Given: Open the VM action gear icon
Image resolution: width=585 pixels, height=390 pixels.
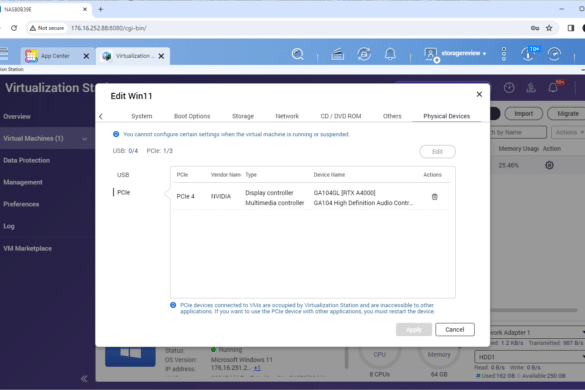Looking at the screenshot, I should pyautogui.click(x=549, y=165).
